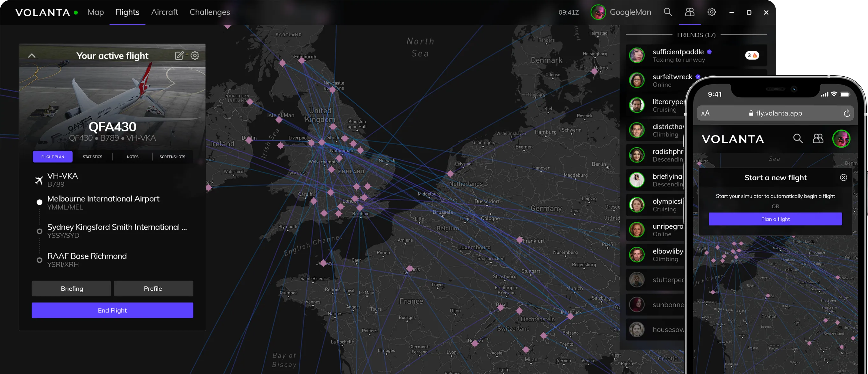Tap the friends icon in mobile app
The width and height of the screenshot is (868, 374).
(818, 138)
